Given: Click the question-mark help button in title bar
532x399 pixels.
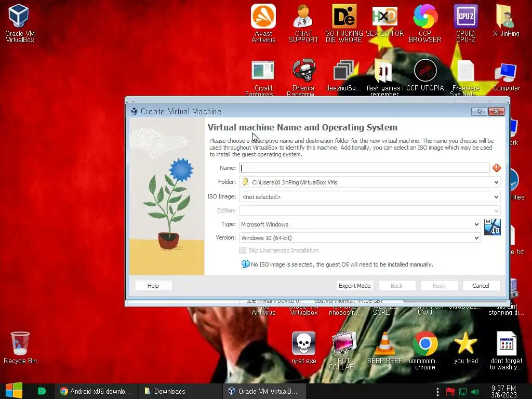Looking at the screenshot, I should pos(479,111).
